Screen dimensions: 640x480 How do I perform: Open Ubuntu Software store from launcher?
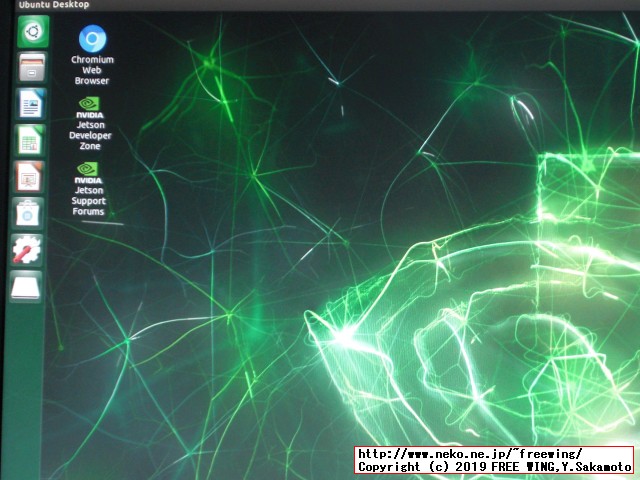pyautogui.click(x=27, y=214)
